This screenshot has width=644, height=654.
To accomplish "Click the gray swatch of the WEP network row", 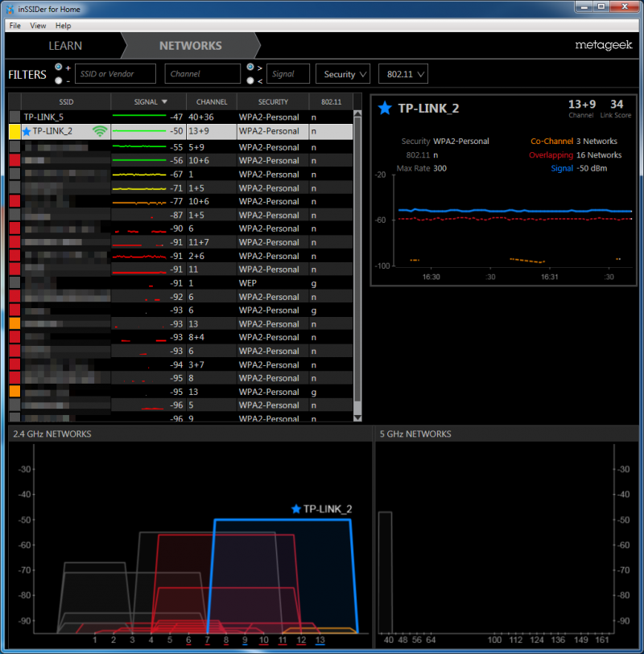I will (x=14, y=283).
